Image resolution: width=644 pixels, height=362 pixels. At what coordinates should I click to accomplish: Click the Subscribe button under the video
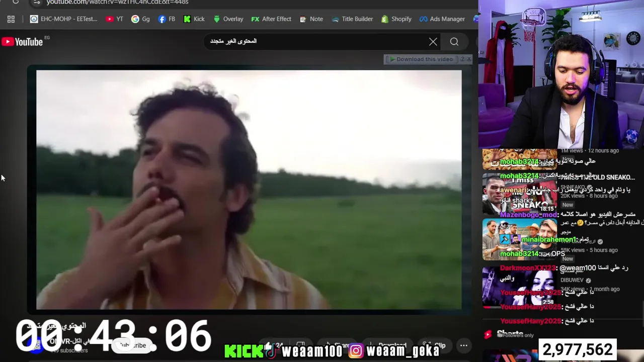click(133, 345)
